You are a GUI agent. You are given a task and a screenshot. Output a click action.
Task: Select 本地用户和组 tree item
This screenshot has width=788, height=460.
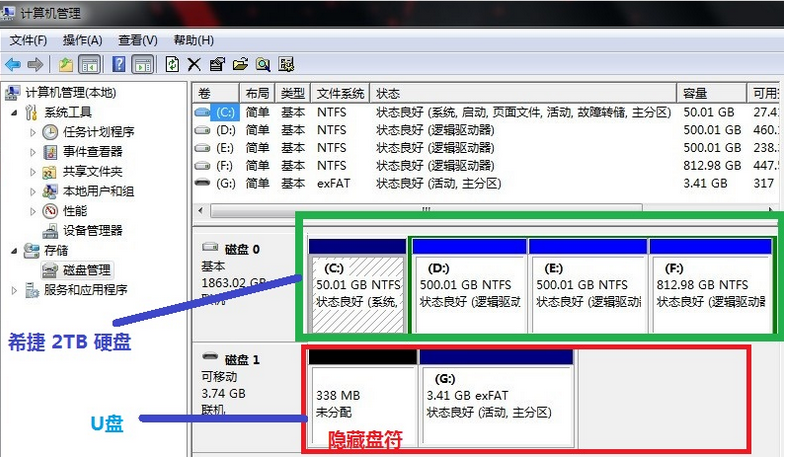point(98,191)
